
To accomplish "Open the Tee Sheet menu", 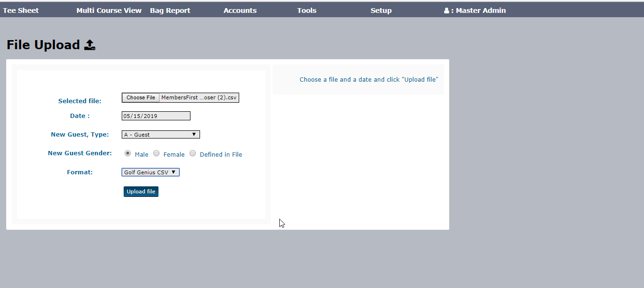I will point(21,11).
